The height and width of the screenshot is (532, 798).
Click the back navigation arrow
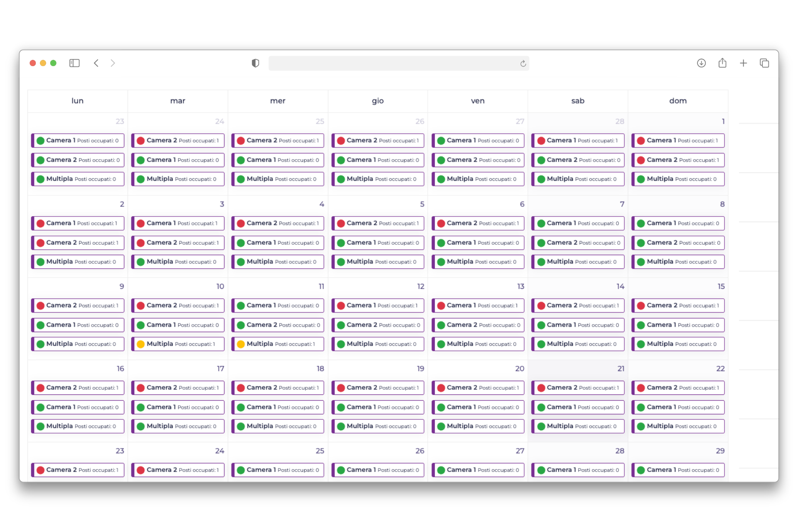[x=96, y=63]
